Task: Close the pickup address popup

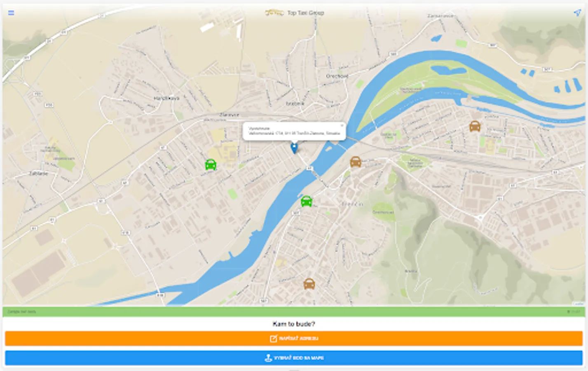Action: click(342, 125)
